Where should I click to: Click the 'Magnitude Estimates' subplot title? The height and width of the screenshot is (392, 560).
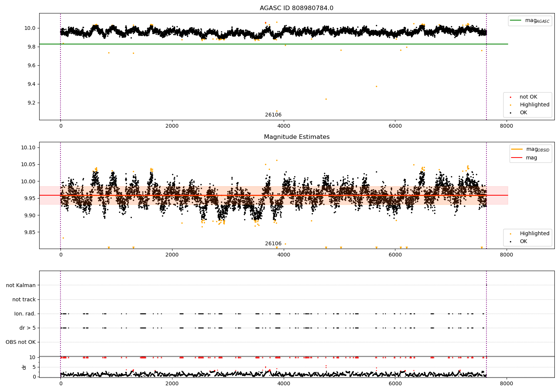point(296,137)
